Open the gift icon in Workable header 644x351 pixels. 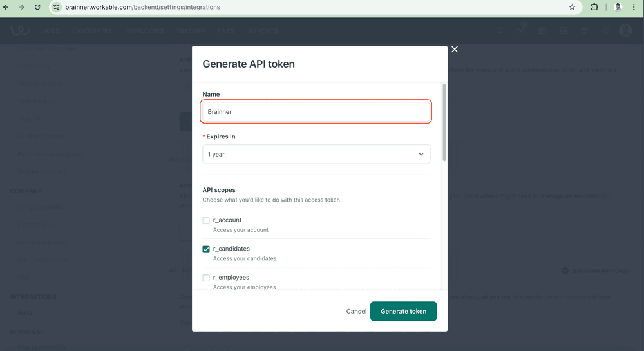coord(585,31)
